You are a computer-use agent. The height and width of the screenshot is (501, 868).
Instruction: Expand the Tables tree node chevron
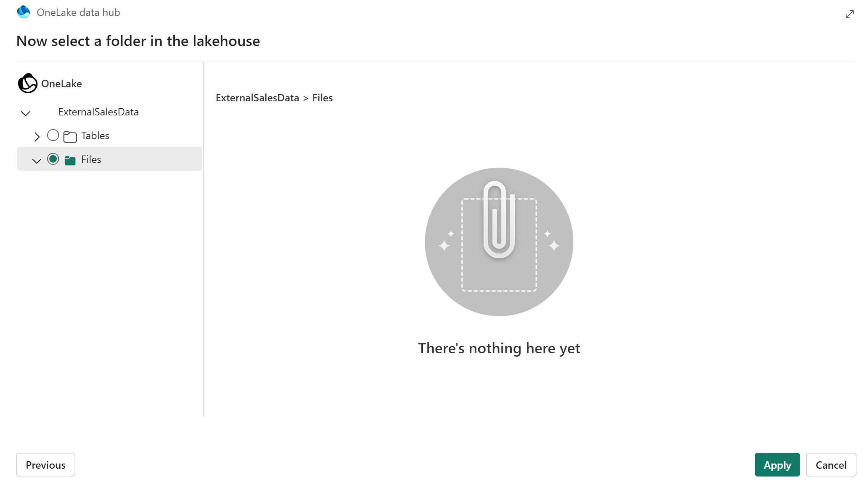point(37,135)
